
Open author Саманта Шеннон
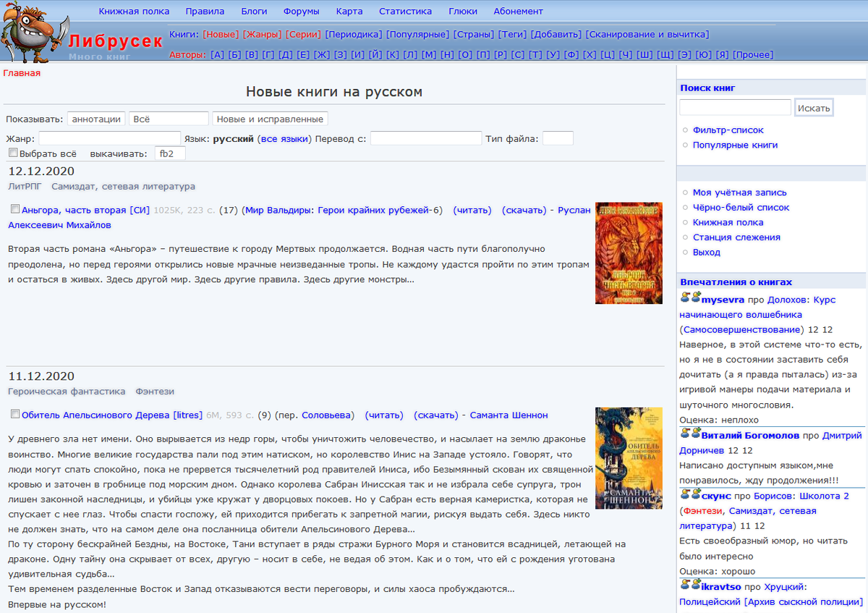(x=509, y=415)
